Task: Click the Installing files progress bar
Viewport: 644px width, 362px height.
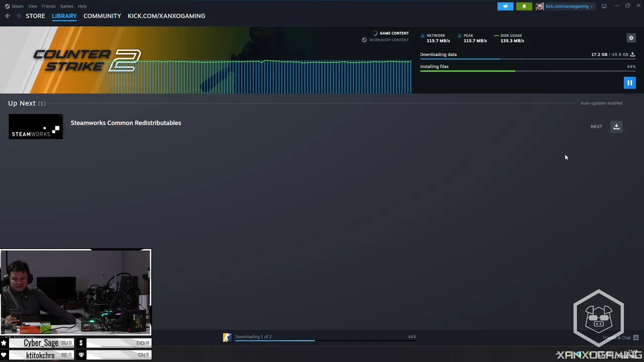Action: pyautogui.click(x=528, y=71)
